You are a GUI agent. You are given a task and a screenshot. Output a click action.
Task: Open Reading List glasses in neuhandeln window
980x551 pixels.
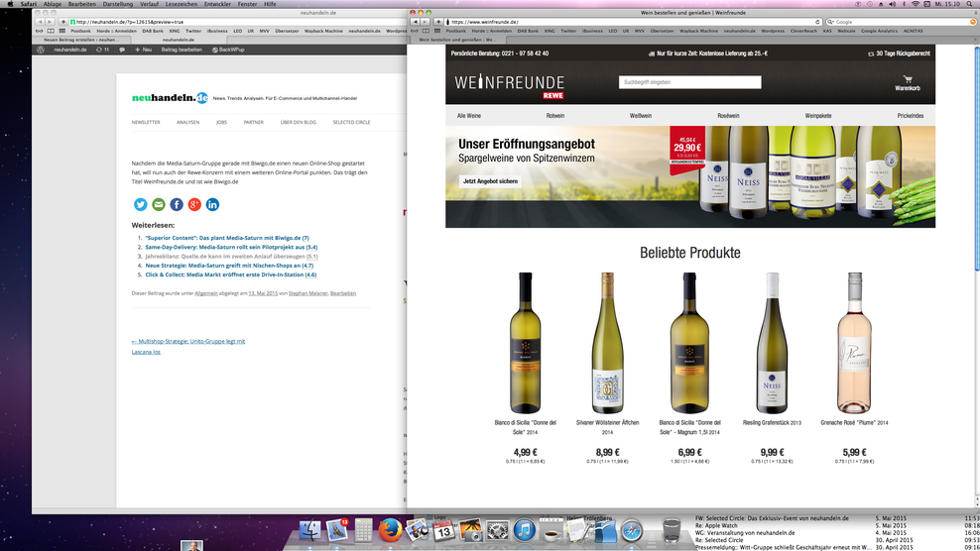[39, 31]
